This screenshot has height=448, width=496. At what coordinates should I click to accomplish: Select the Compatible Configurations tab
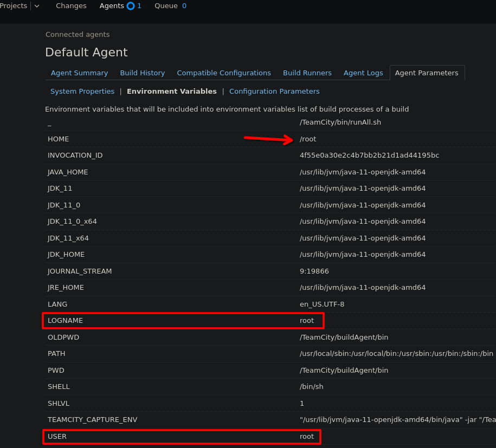pyautogui.click(x=223, y=73)
